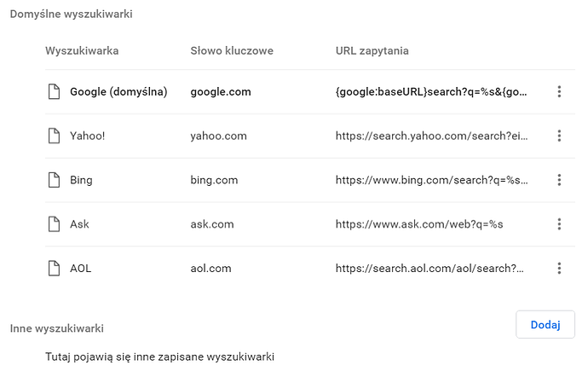Select the Yahoo! search engine name
The image size is (588, 371).
click(x=88, y=136)
